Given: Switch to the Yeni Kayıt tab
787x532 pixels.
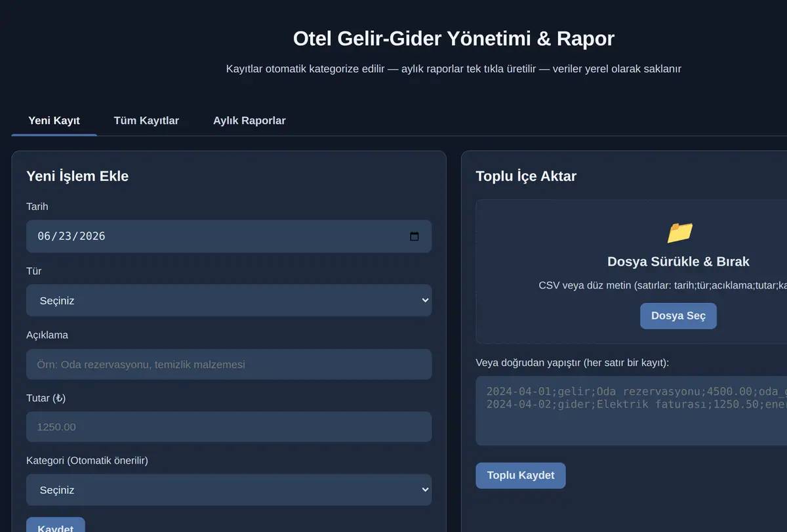Looking at the screenshot, I should click(54, 121).
